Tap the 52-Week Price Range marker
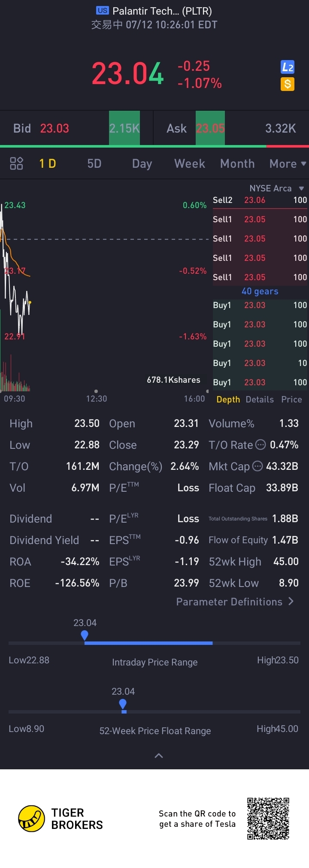 pos(123,704)
